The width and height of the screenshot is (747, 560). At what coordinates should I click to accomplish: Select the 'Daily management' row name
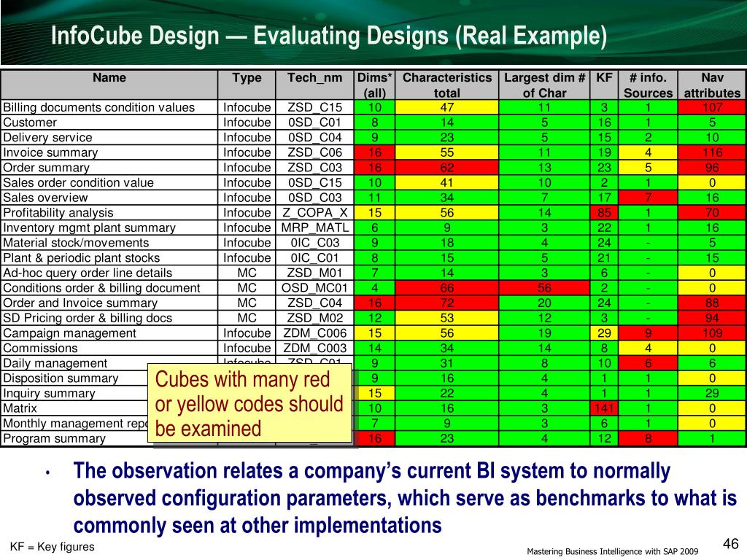(55, 363)
